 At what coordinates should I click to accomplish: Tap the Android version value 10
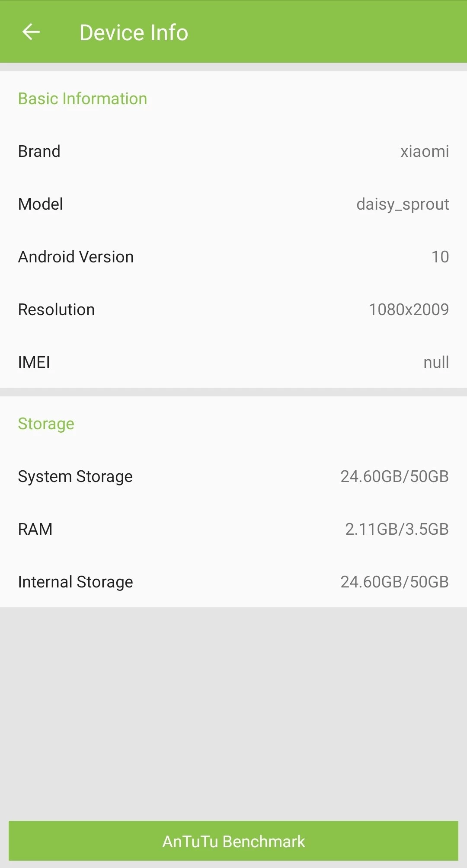click(x=440, y=257)
